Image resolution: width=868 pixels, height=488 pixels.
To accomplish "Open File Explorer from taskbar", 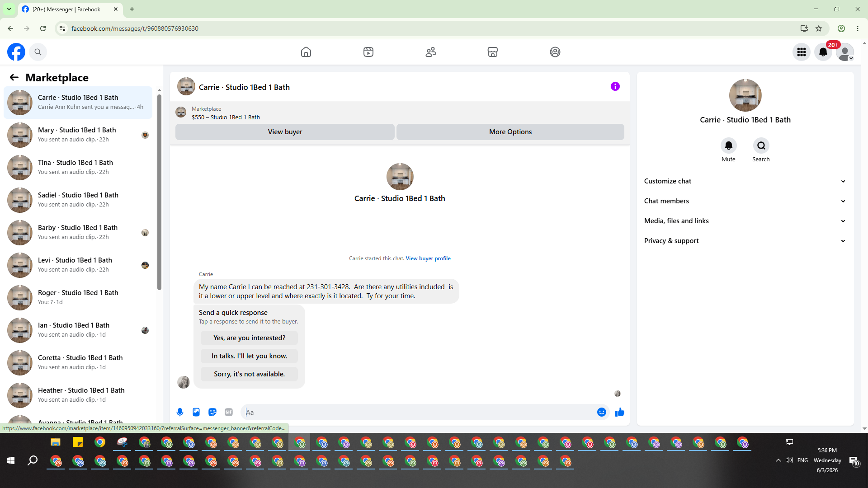I will (56, 442).
